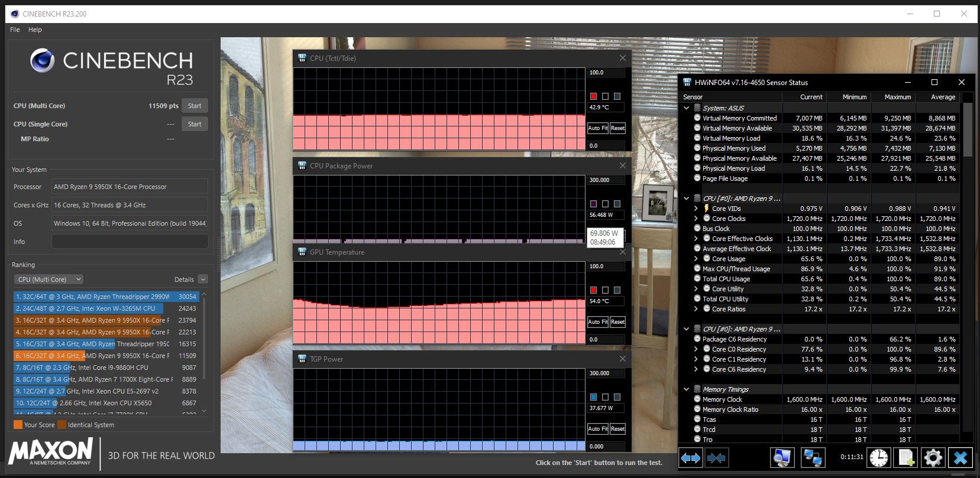
Task: Select the Intel Core i9-9880H ranking entry
Action: tap(106, 368)
